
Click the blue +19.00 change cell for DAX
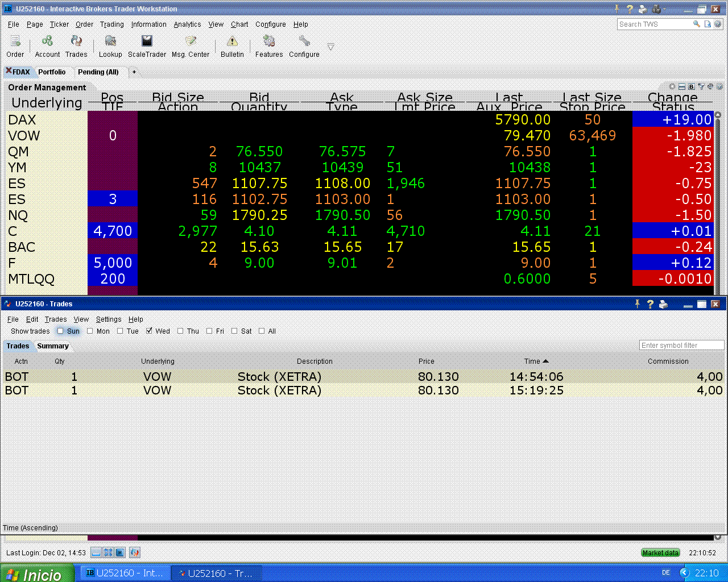click(673, 119)
